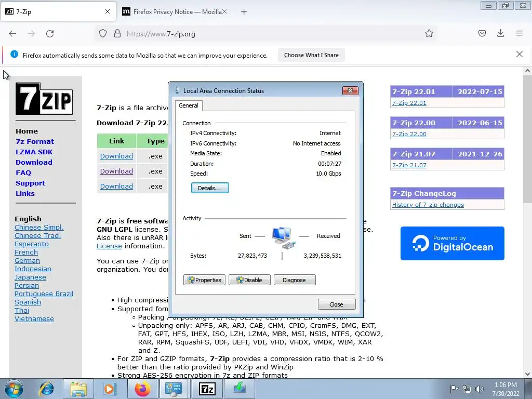532x399 pixels.
Task: Select the 7-Zip browser tab
Action: click(x=58, y=12)
